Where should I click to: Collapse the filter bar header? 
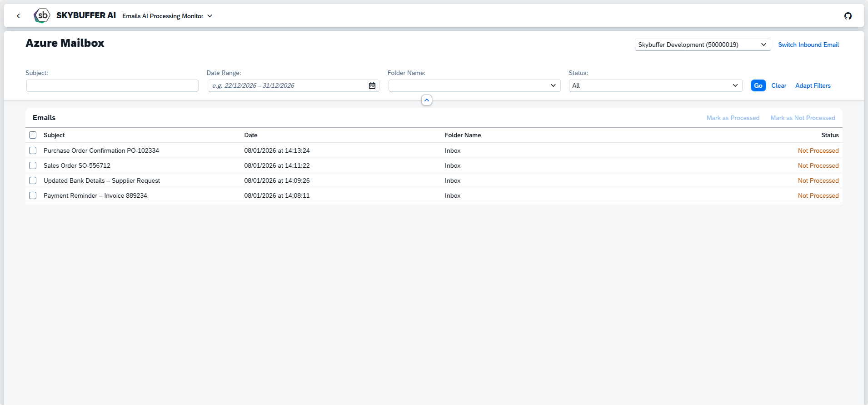coord(426,100)
